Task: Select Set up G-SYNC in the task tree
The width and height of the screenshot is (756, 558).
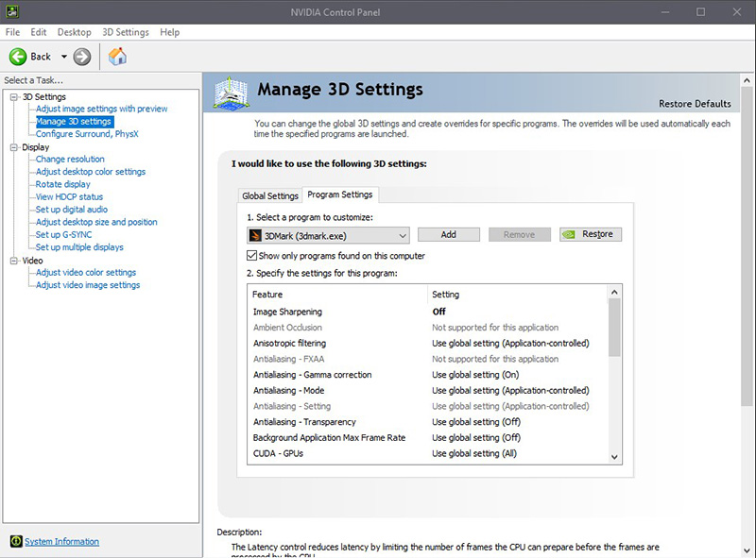Action: tap(63, 235)
